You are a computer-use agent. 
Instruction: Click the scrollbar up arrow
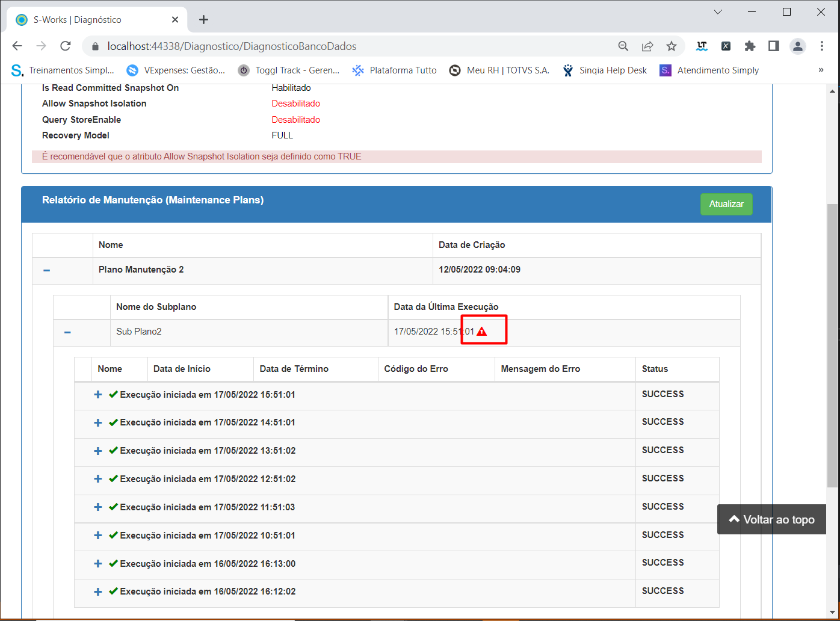tap(833, 91)
